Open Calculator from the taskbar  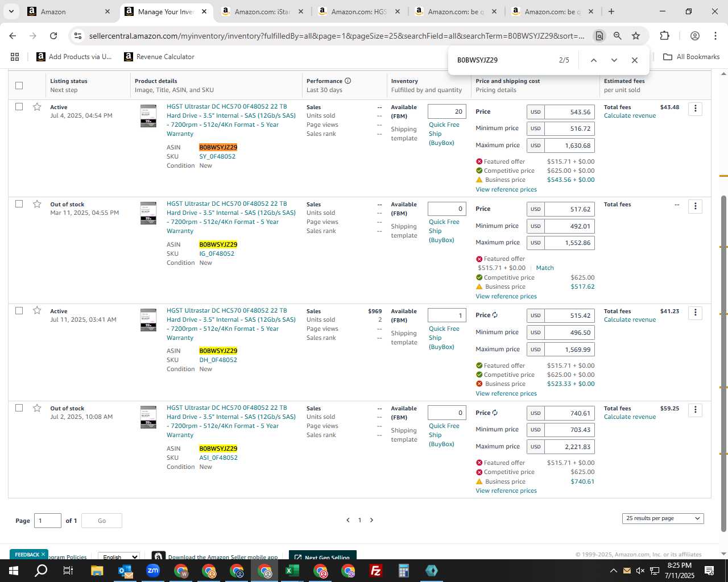[403, 571]
